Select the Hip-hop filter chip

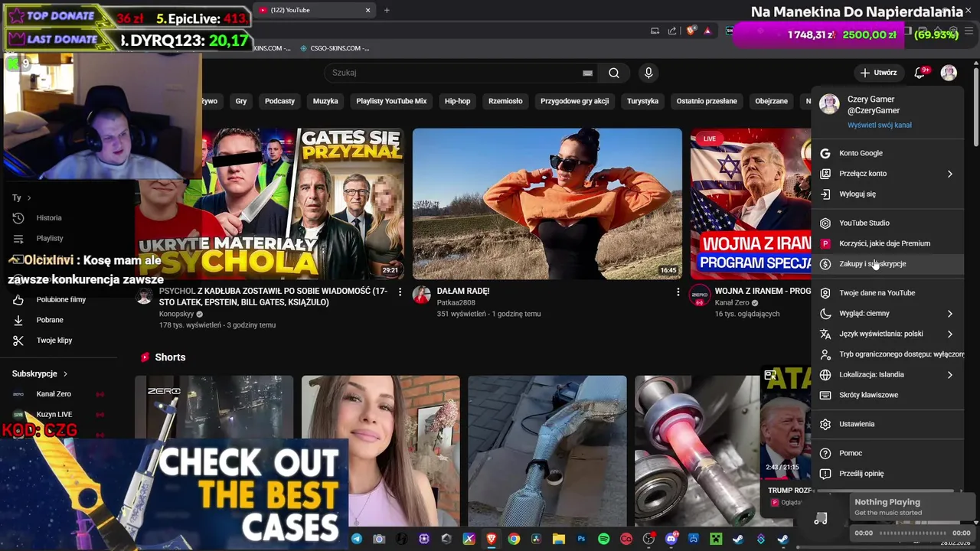458,101
